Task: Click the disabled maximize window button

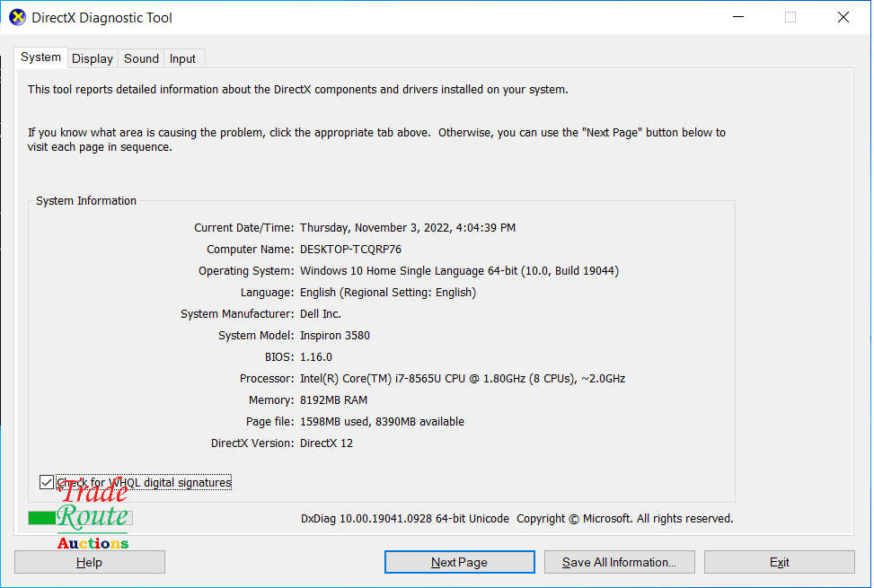Action: (x=790, y=17)
